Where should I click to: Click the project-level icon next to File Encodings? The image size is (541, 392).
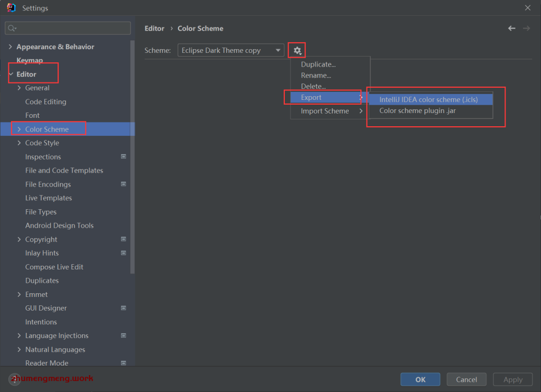tap(124, 184)
